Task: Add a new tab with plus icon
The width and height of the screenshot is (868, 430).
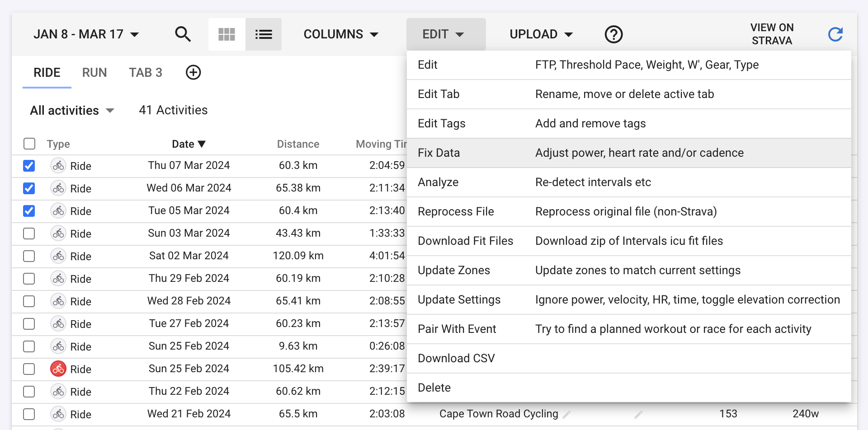Action: 193,72
